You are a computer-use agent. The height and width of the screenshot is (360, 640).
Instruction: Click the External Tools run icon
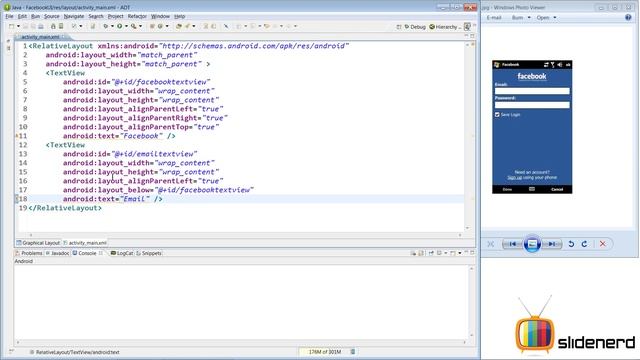[133, 26]
